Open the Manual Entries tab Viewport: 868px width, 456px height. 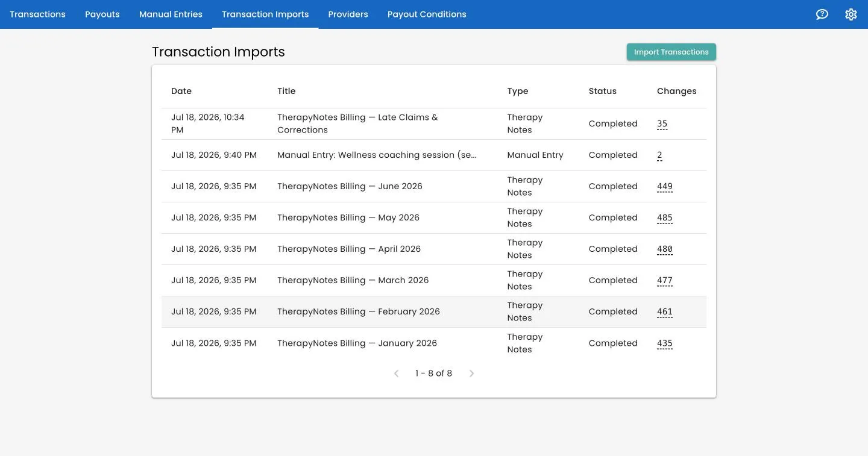[x=171, y=14]
